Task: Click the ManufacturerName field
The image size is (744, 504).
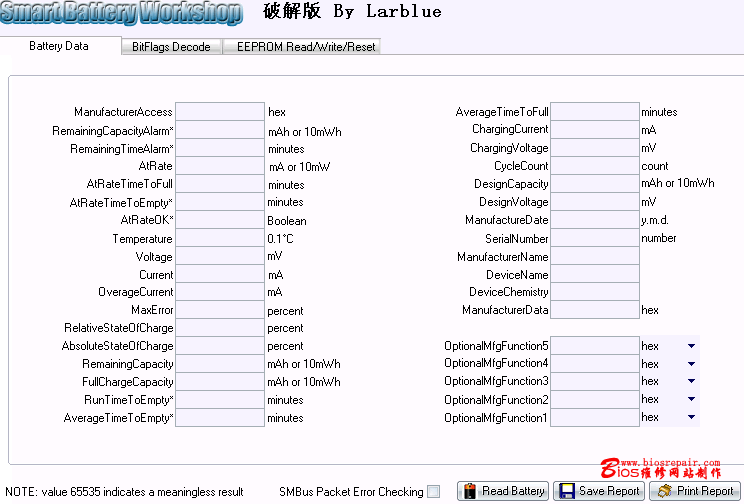Action: tap(595, 256)
